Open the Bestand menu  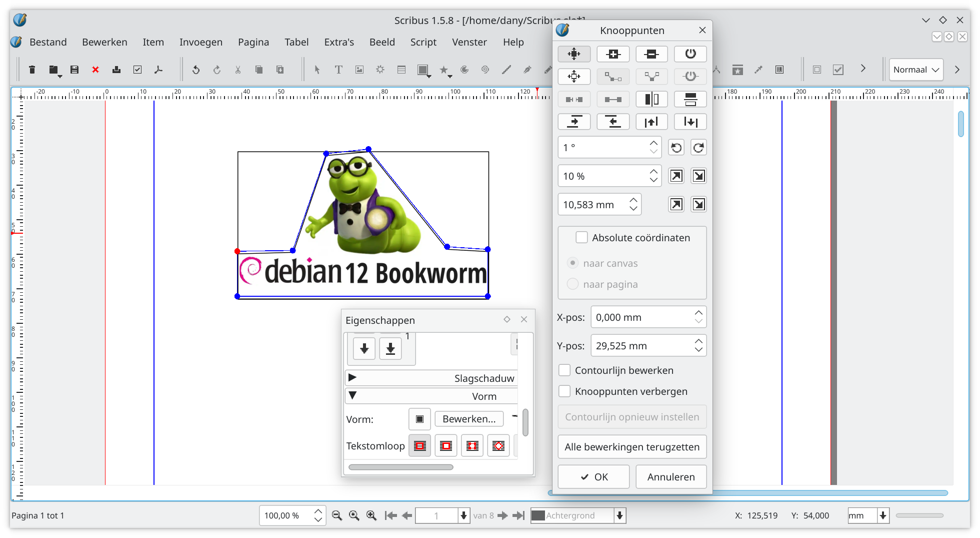tap(48, 42)
